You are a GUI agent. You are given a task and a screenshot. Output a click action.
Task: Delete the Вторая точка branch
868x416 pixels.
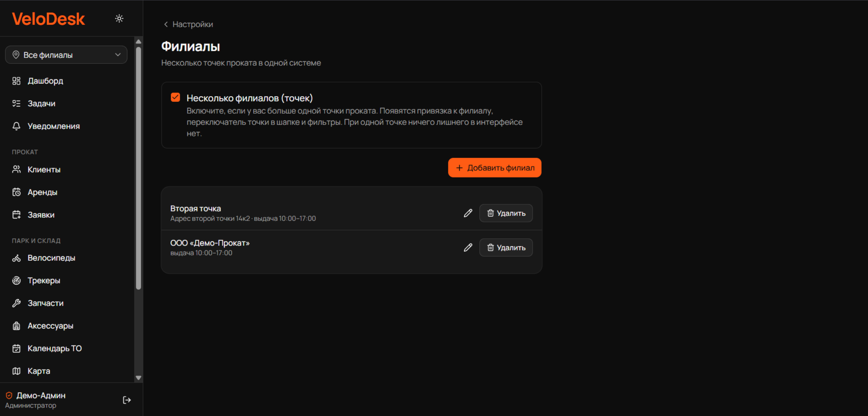506,213
